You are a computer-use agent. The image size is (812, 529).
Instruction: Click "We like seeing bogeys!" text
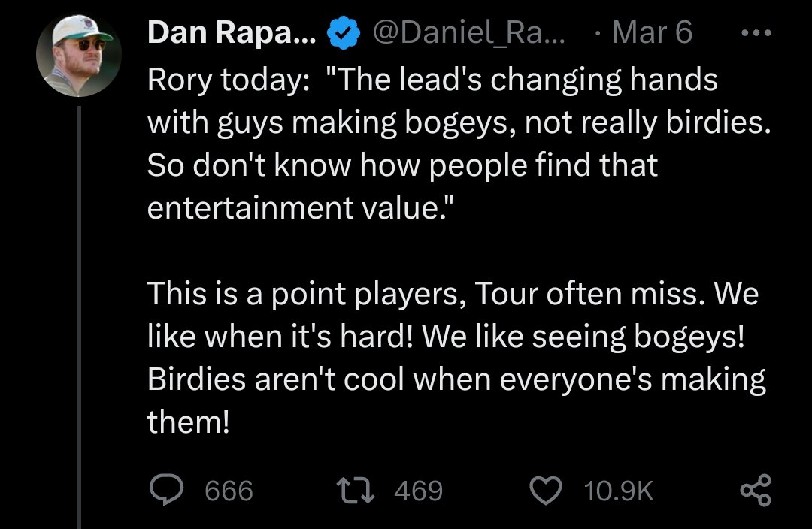tap(583, 336)
